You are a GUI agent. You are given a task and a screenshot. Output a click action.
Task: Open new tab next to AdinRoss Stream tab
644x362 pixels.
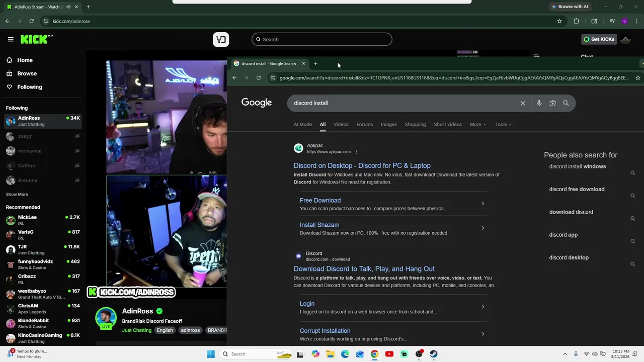[x=88, y=7]
